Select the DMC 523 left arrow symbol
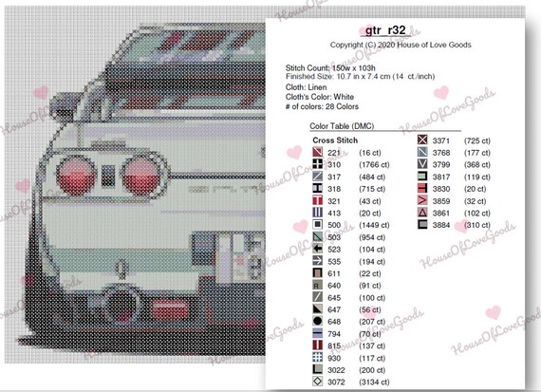Screen dimensions: 541x392 [x=317, y=249]
